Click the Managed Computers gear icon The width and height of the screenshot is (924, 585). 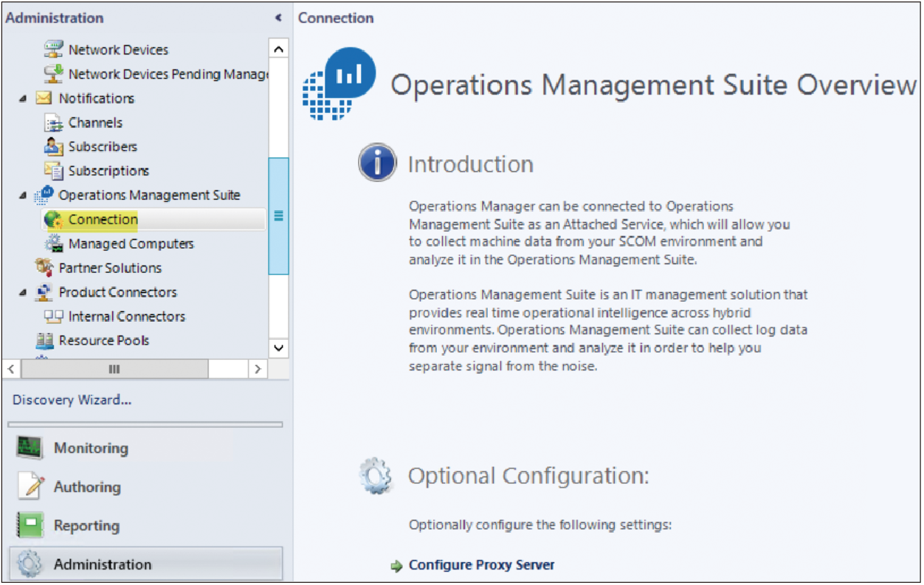coord(55,244)
